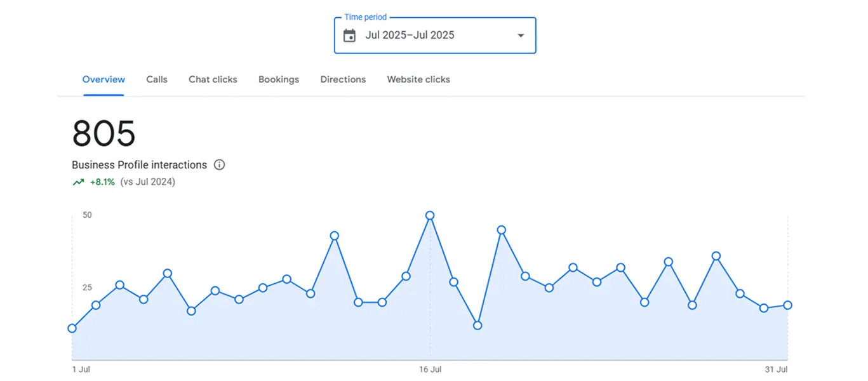Expand the Time period dropdown arrow
The height and width of the screenshot is (381, 868).
[x=521, y=36]
